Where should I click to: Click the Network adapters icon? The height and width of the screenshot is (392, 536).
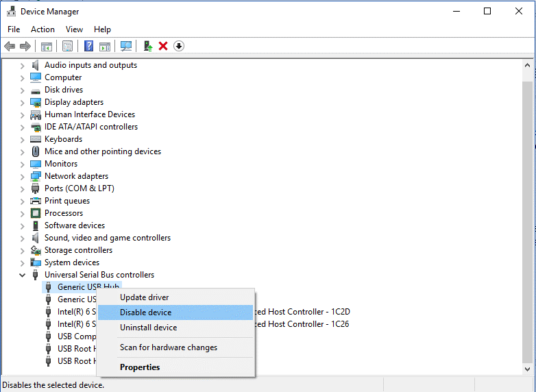click(x=36, y=176)
